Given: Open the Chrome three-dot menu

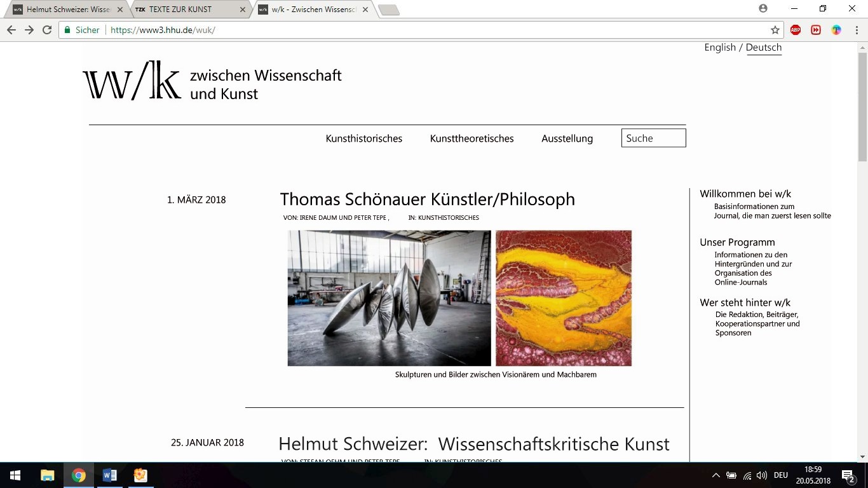Looking at the screenshot, I should [x=856, y=30].
